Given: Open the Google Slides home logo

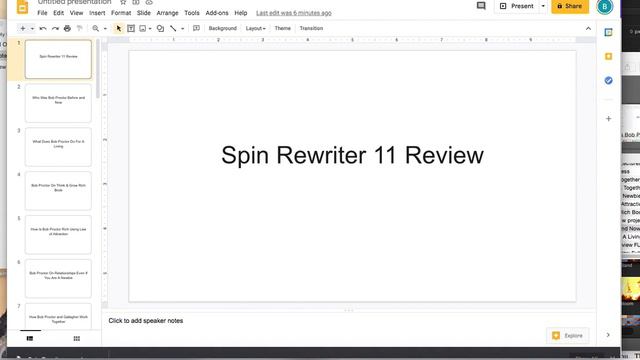Looking at the screenshot, I should (22, 7).
